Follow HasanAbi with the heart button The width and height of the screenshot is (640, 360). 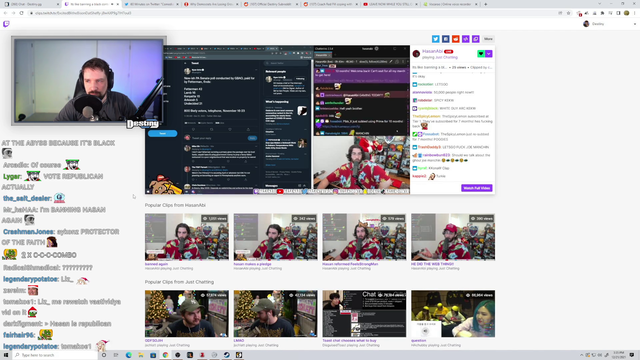[x=481, y=53]
